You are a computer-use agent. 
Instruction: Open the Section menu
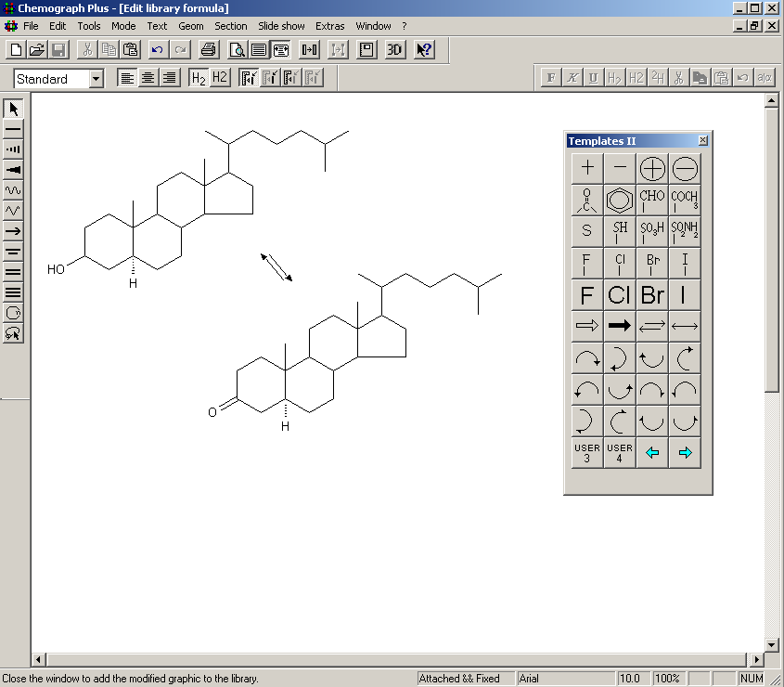coord(231,26)
